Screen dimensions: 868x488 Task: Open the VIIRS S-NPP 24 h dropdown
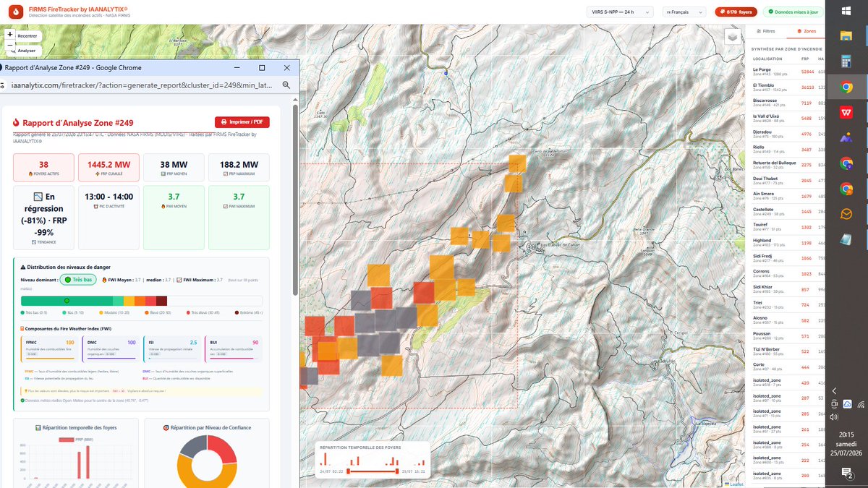(619, 12)
